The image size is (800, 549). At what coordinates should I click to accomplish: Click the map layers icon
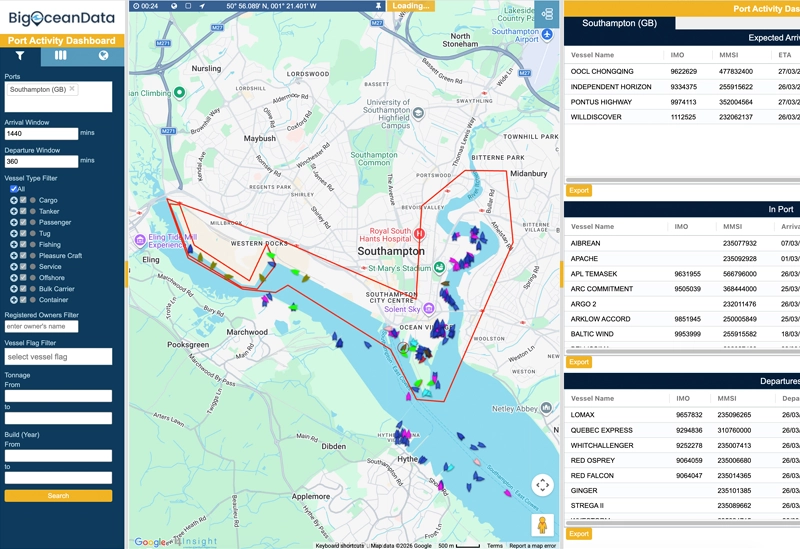pos(546,15)
